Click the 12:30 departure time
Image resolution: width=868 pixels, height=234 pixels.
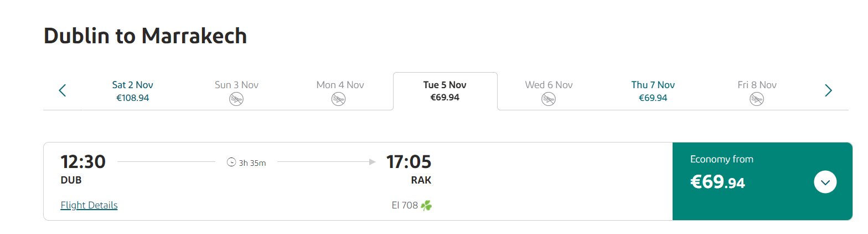point(83,162)
